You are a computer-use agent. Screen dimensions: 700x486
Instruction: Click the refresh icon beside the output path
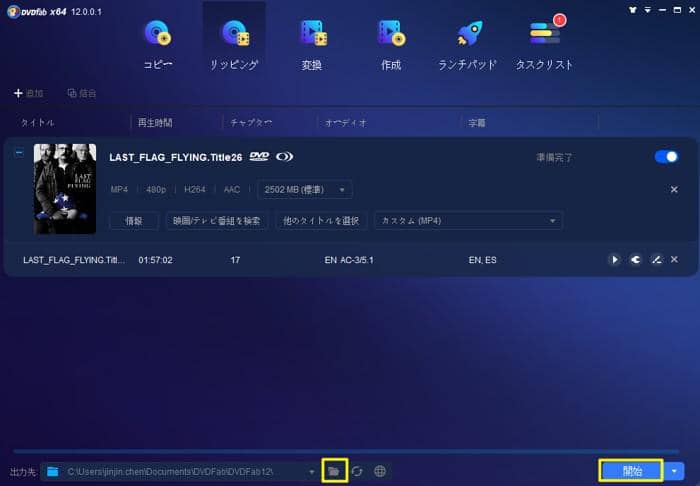tap(357, 470)
